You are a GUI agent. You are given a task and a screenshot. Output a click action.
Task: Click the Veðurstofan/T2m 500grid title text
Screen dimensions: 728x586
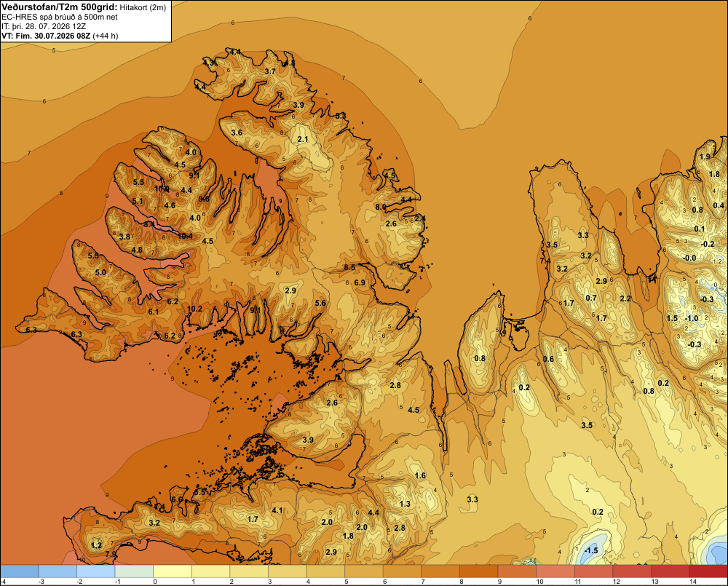click(60, 7)
